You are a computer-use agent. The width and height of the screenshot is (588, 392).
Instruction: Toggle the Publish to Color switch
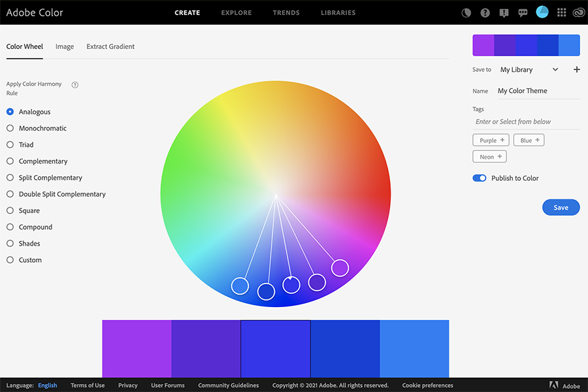tap(480, 178)
